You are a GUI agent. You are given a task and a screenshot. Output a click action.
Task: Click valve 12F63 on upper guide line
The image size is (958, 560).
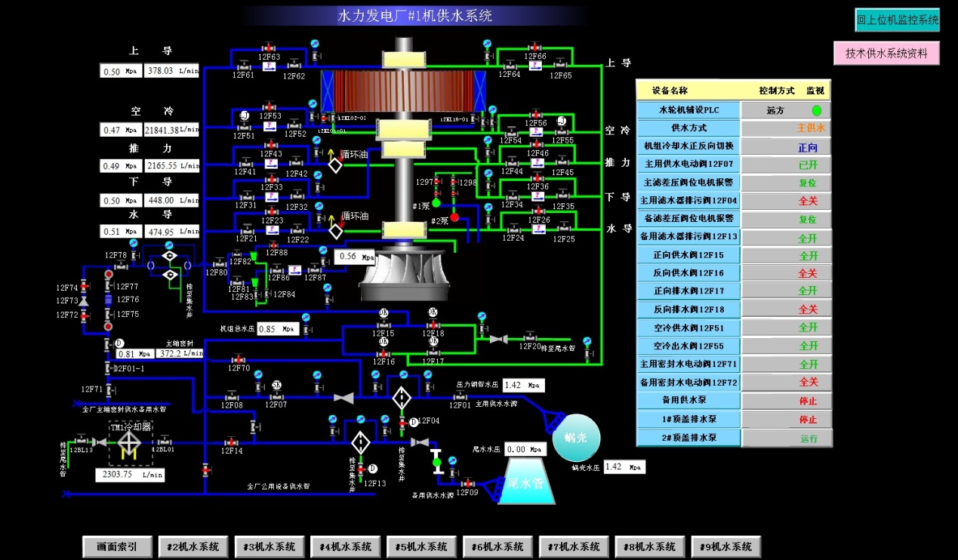pos(269,48)
